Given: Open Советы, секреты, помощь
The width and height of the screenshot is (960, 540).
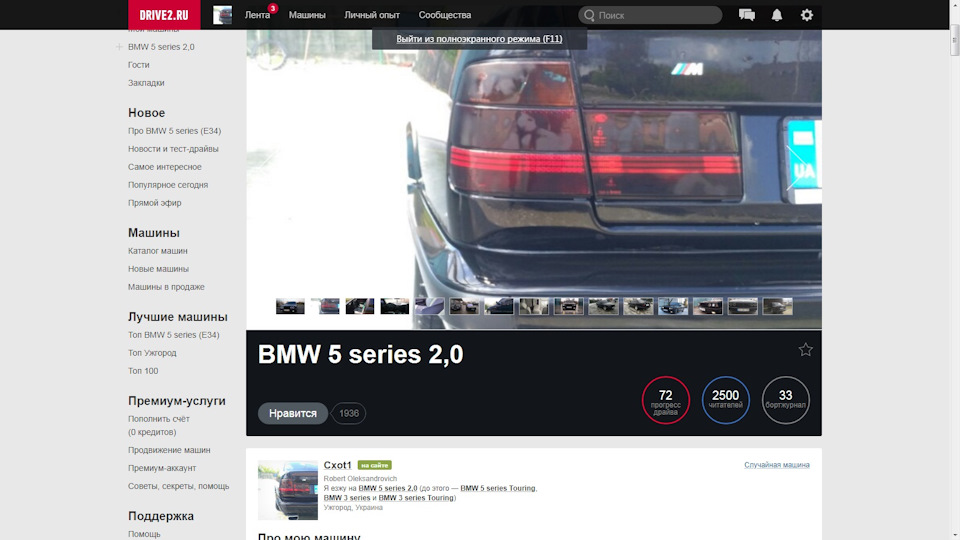Looking at the screenshot, I should click(x=178, y=486).
